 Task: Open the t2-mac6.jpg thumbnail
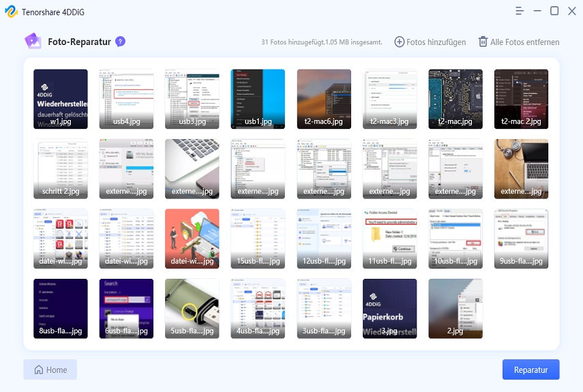coord(324,100)
